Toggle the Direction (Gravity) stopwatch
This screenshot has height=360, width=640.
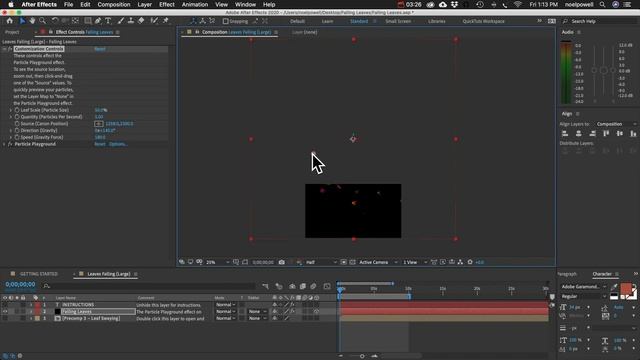(x=17, y=131)
